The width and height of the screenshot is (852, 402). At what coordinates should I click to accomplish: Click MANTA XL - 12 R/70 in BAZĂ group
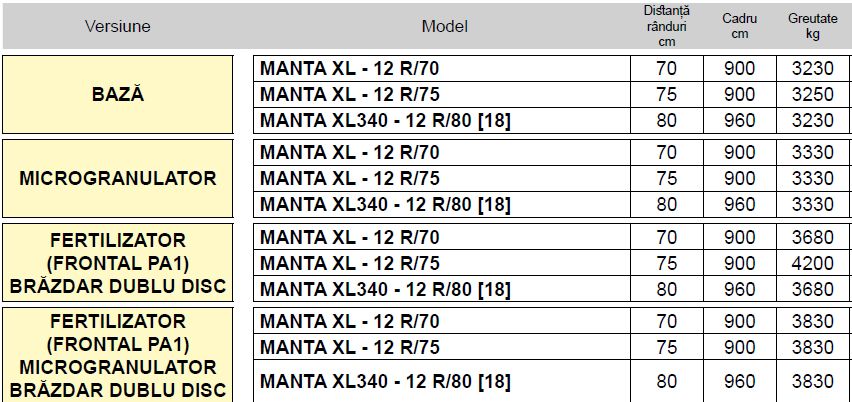349,69
